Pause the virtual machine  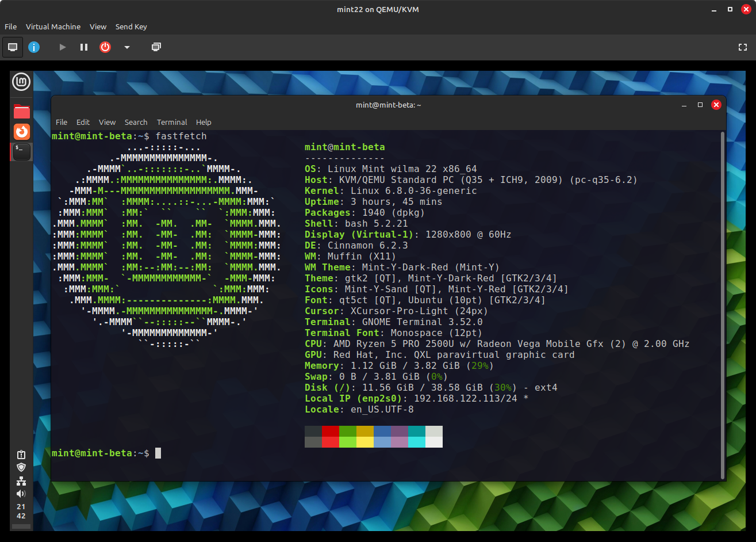(84, 47)
